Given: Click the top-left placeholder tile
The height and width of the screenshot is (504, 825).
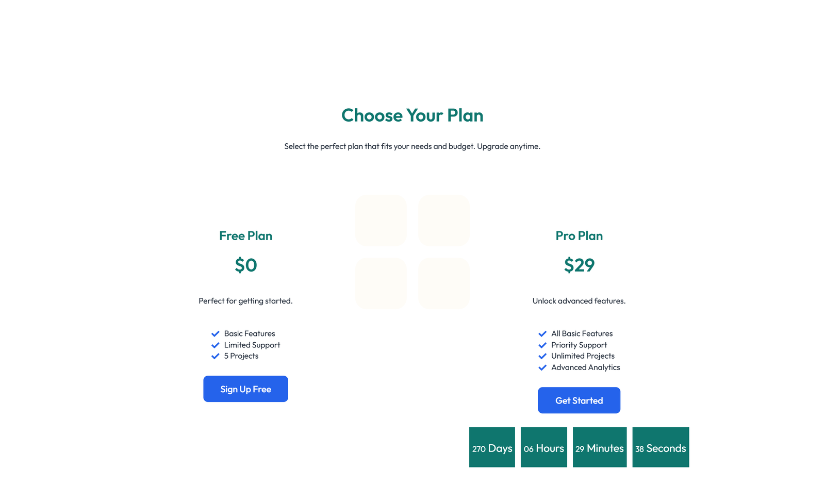Looking at the screenshot, I should coord(381,220).
